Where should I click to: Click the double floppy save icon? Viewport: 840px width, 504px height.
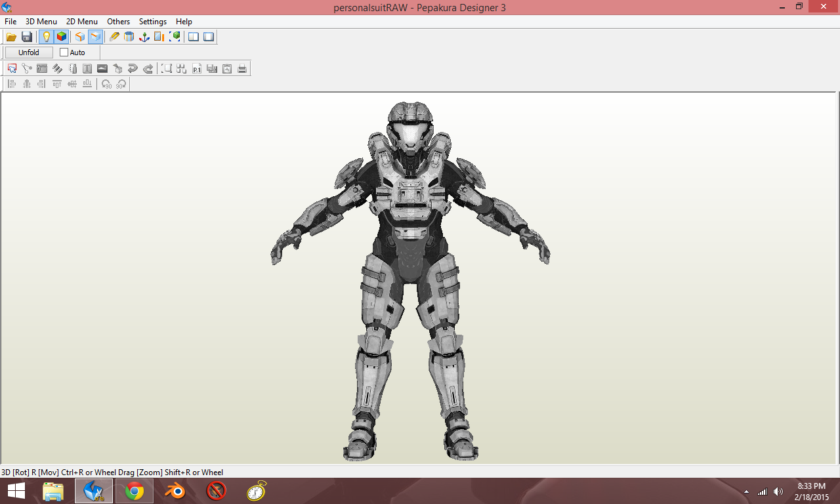point(212,68)
